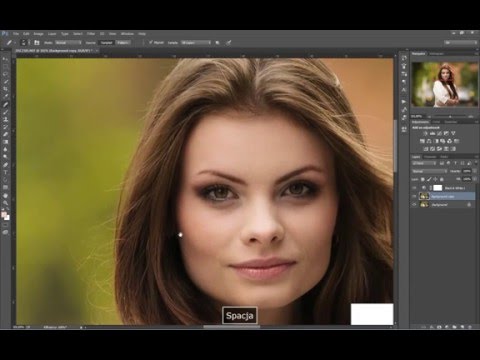Toggle visibility of Black & White layer
This screenshot has height=360, width=480.
tap(414, 188)
